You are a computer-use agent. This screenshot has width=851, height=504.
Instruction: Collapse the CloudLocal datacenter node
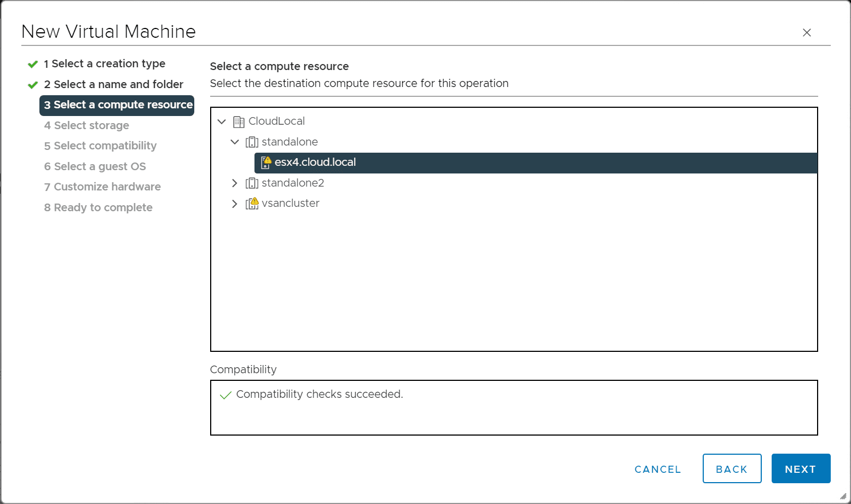222,121
